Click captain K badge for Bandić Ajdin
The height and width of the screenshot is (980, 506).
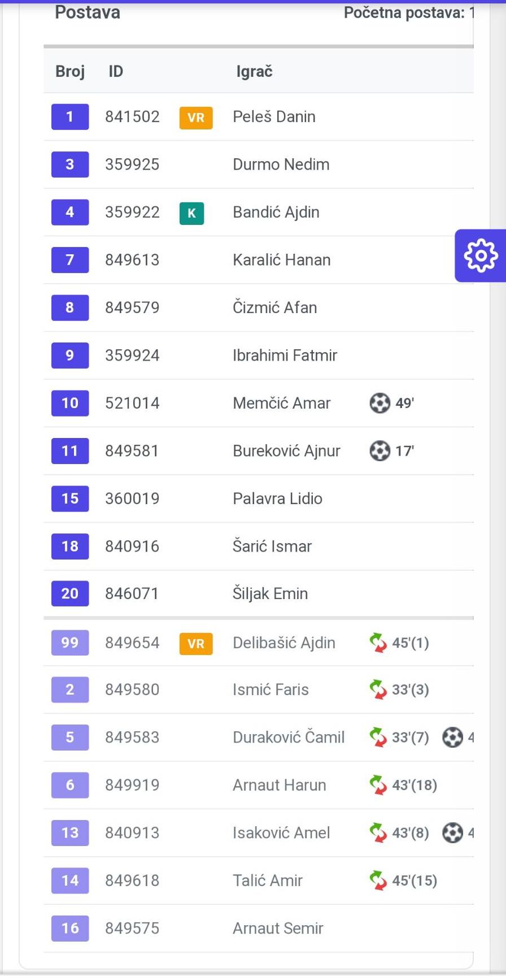click(191, 213)
